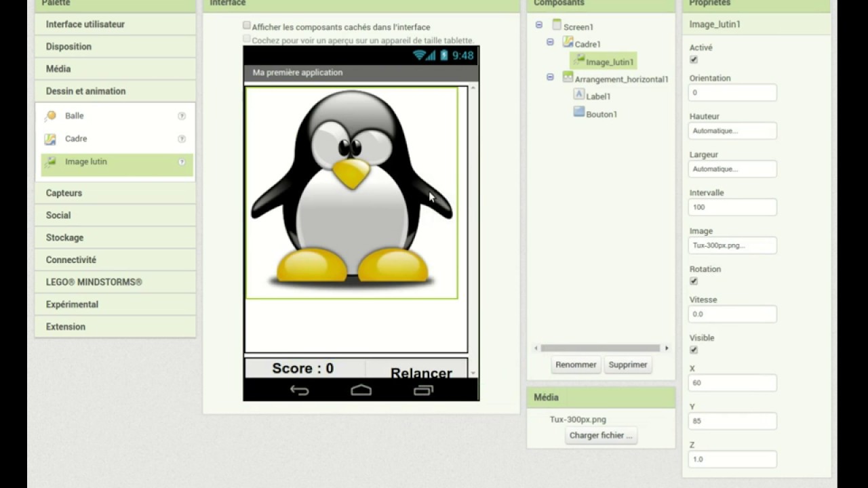
Task: Tap the Android back icon in preview
Action: (300, 390)
